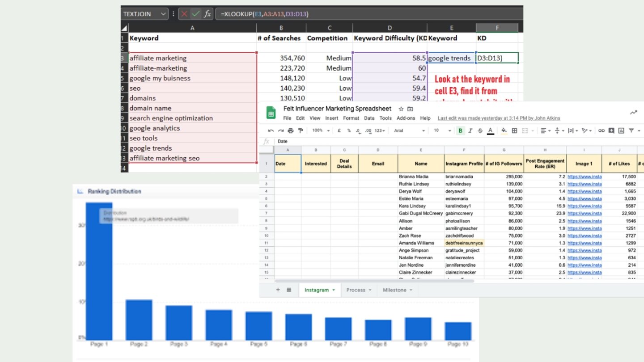Open the Data menu in Google Sheets
This screenshot has width=644, height=362.
click(x=369, y=118)
